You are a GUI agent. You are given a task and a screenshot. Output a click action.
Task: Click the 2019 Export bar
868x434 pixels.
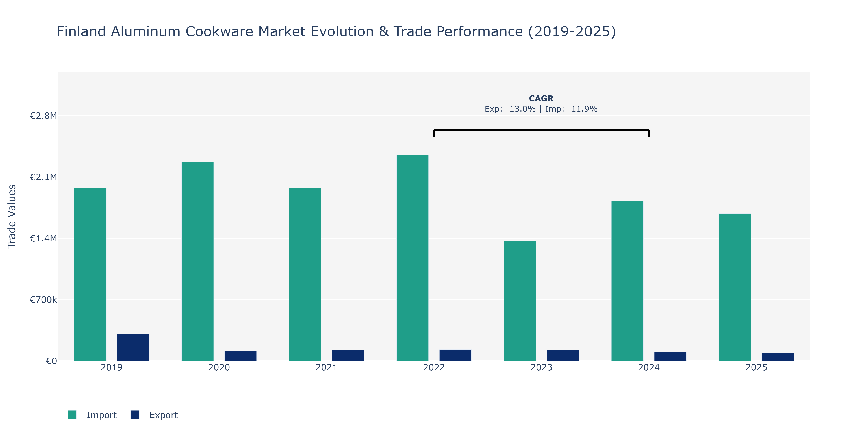pyautogui.click(x=133, y=347)
